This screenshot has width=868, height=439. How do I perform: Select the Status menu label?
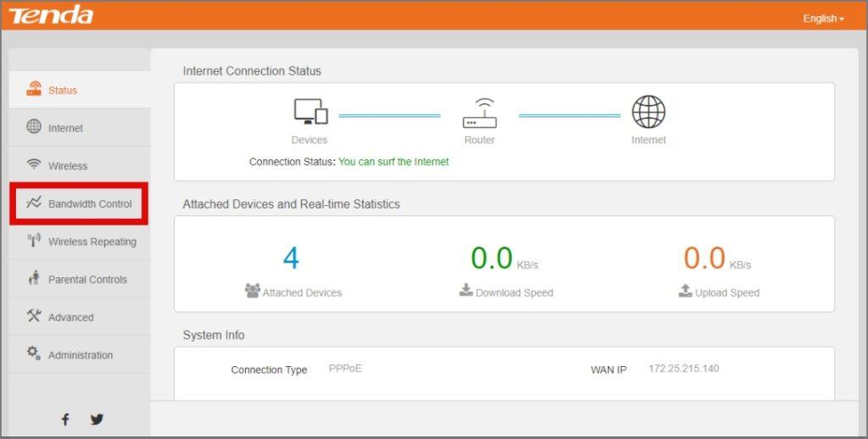click(63, 90)
